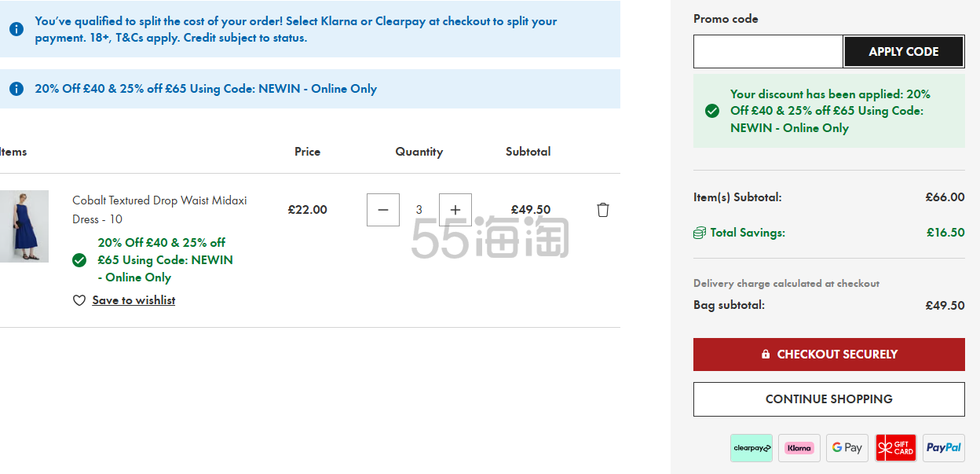Select the PayPal payment icon
Image resolution: width=980 pixels, height=474 pixels.
(x=944, y=448)
